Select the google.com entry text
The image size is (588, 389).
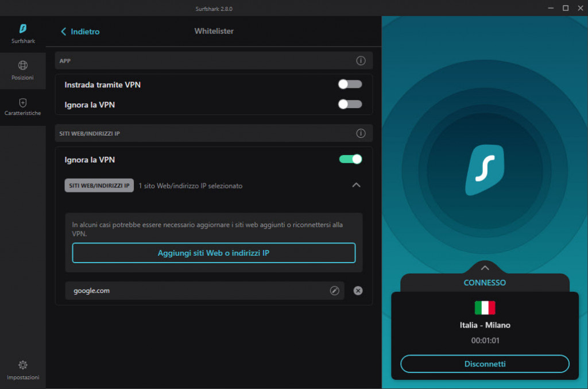point(91,291)
